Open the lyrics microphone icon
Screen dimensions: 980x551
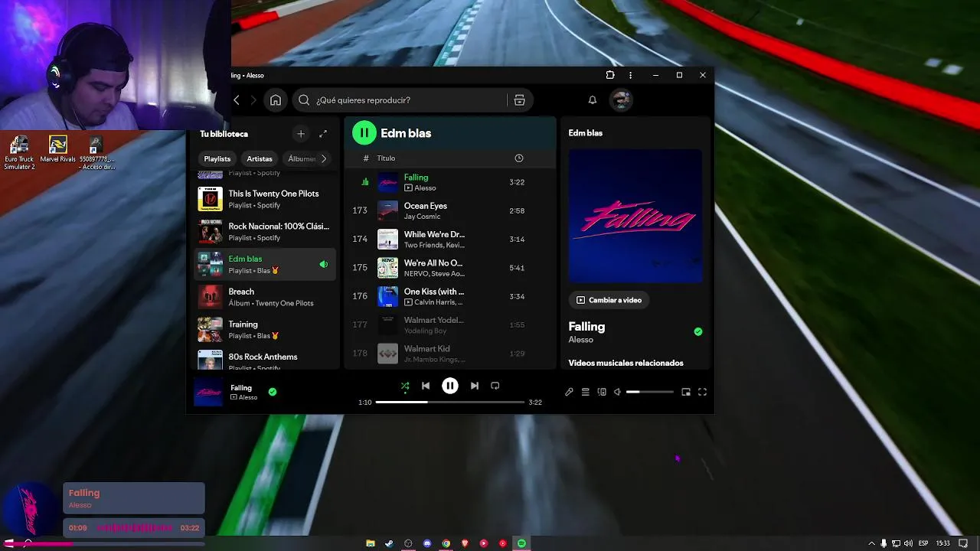point(569,392)
